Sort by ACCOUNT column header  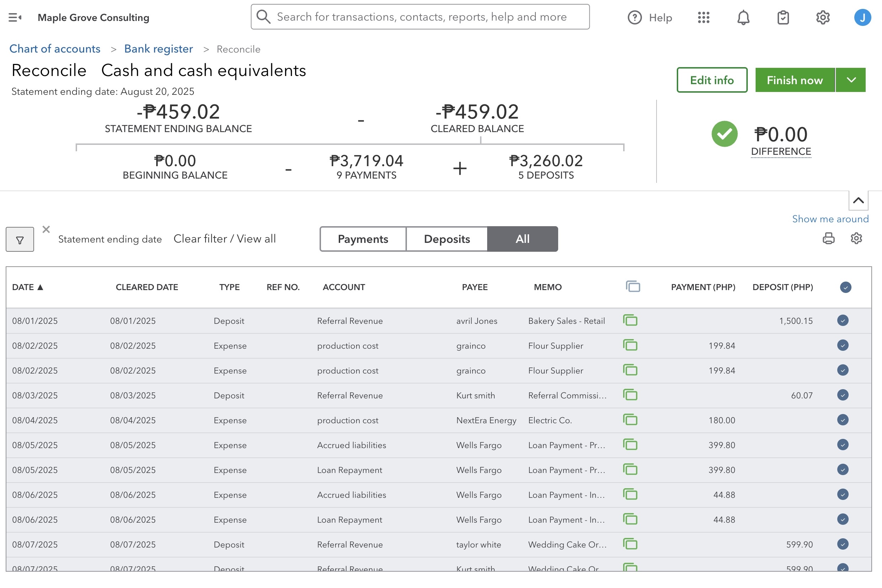tap(344, 287)
